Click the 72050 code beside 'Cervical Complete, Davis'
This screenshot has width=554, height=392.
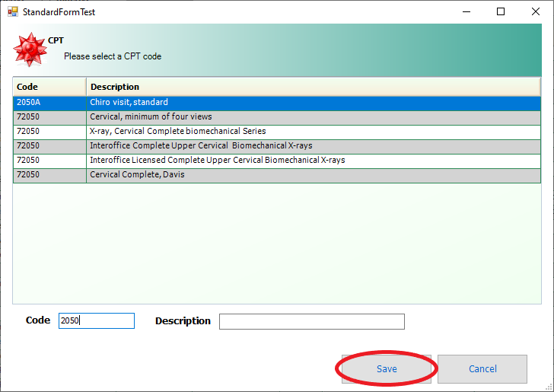[49, 175]
